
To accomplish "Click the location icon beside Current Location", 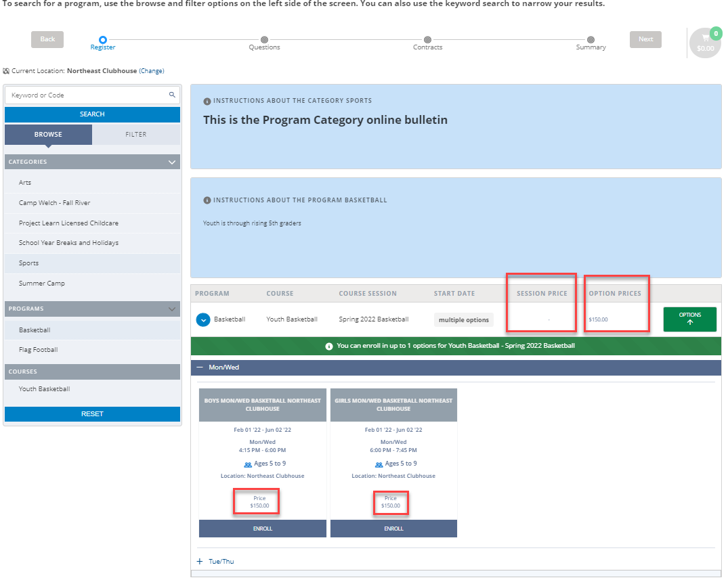I will [x=6, y=70].
